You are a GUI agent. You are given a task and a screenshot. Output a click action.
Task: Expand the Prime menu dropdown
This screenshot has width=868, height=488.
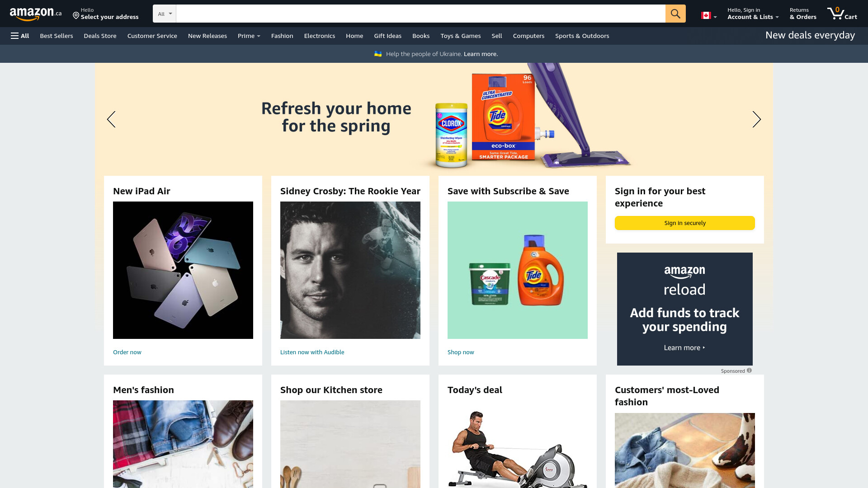(x=249, y=36)
